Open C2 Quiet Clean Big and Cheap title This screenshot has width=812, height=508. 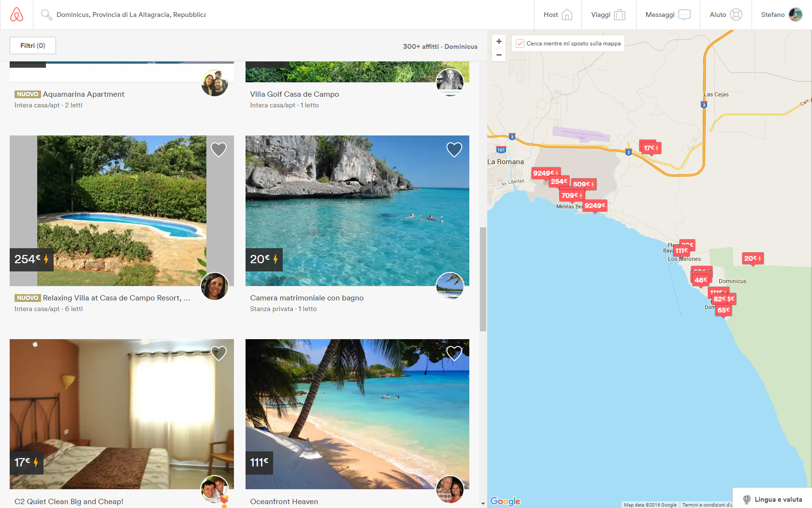coord(69,502)
